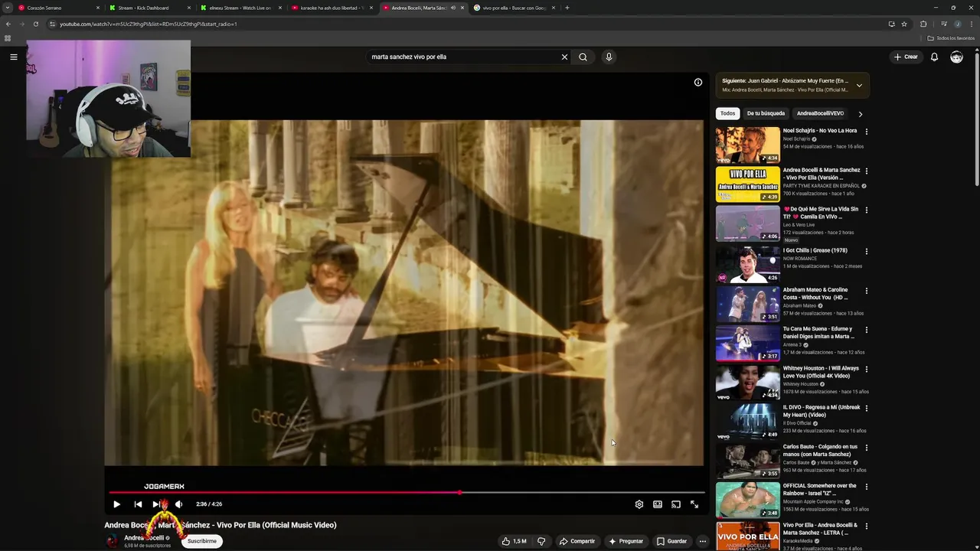
Task: Save the video with Guardar
Action: [x=671, y=541]
